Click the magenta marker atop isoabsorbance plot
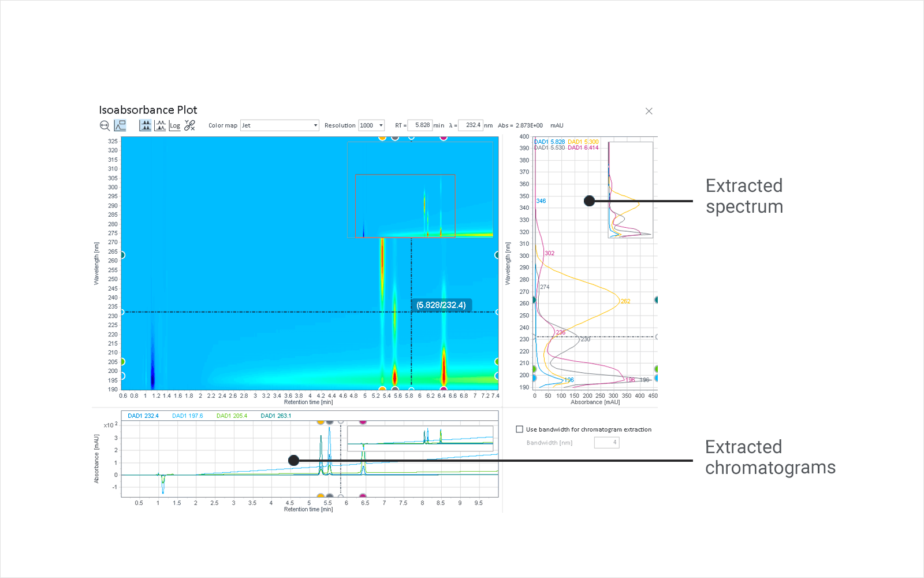Viewport: 924px width, 578px height. click(444, 138)
